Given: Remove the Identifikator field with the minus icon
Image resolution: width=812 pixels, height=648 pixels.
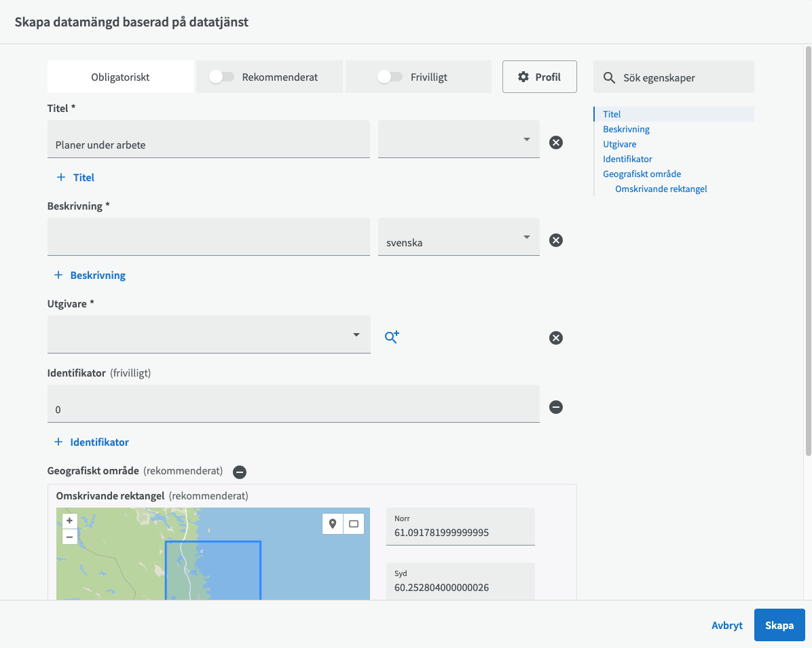Looking at the screenshot, I should tap(555, 407).
